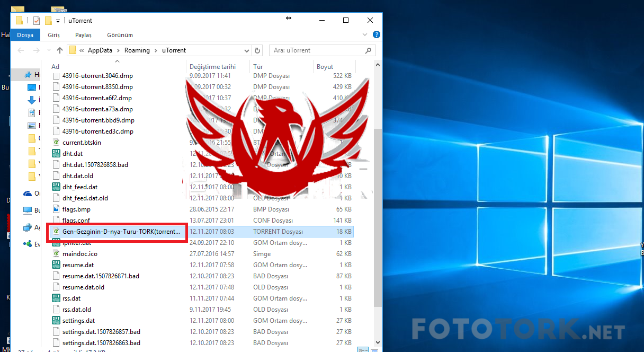Switch to the Görünüm ribbon tab

(120, 35)
